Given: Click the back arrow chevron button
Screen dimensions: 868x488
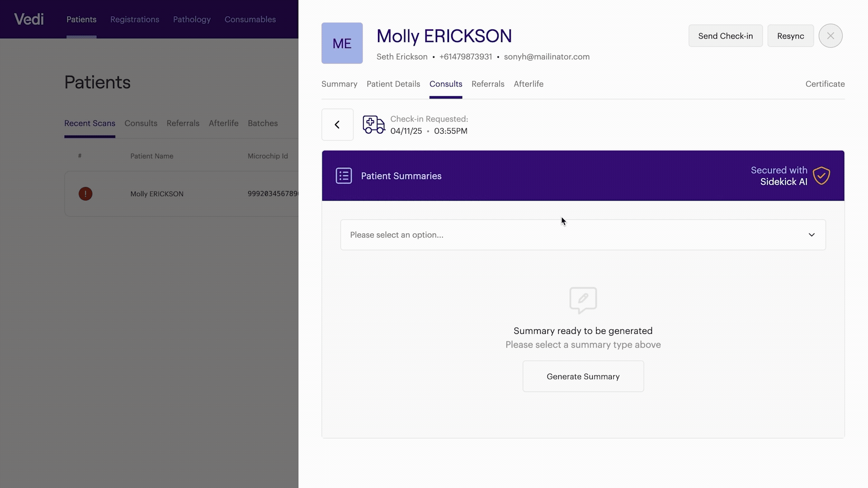Looking at the screenshot, I should [337, 125].
